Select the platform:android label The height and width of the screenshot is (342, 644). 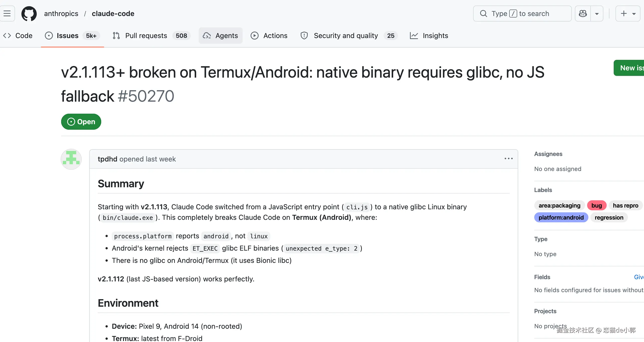coord(561,218)
